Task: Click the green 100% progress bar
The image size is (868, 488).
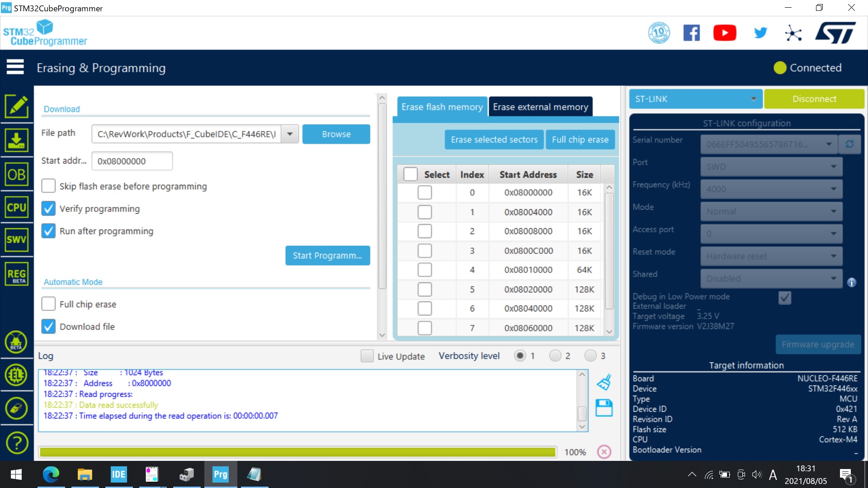Action: coord(297,452)
